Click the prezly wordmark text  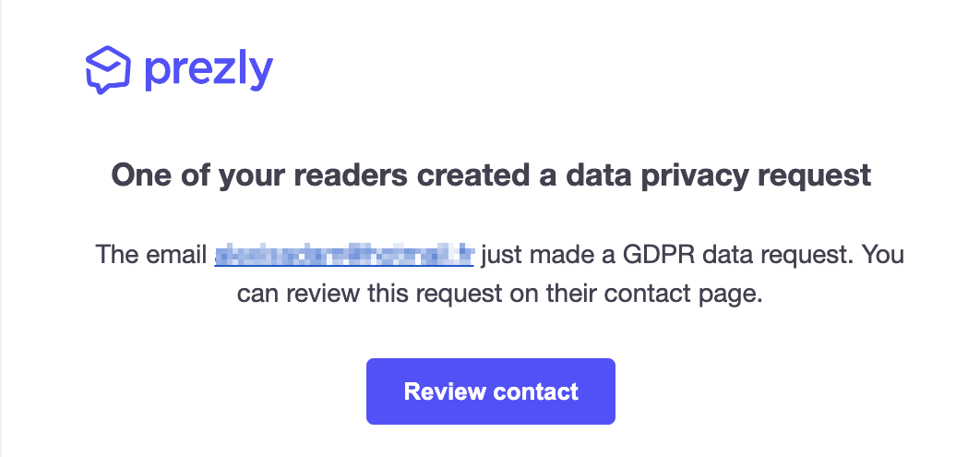[x=209, y=71]
